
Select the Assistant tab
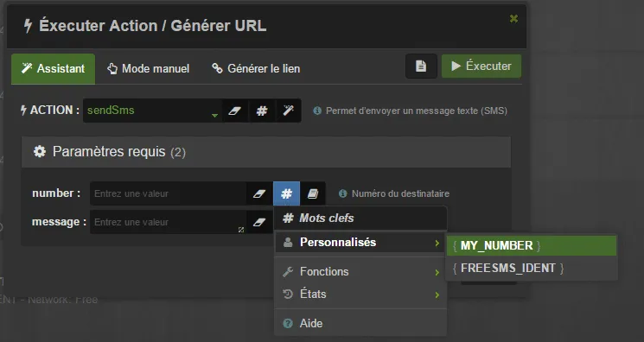[x=53, y=68]
